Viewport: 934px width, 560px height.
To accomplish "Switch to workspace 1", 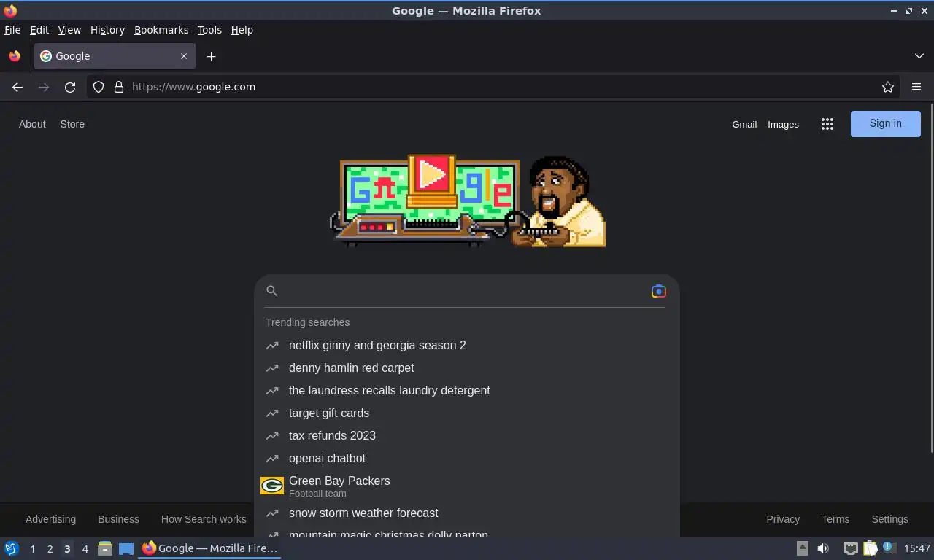I will tap(32, 549).
